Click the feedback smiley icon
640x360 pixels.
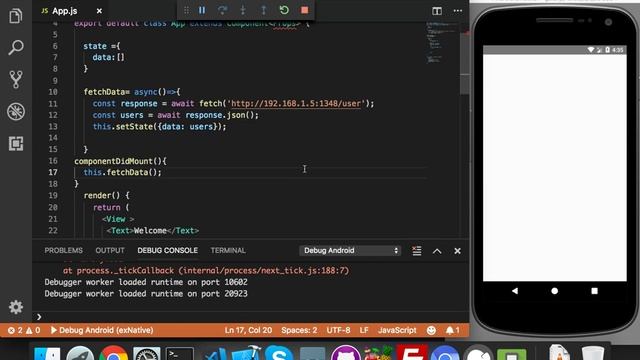[431, 330]
